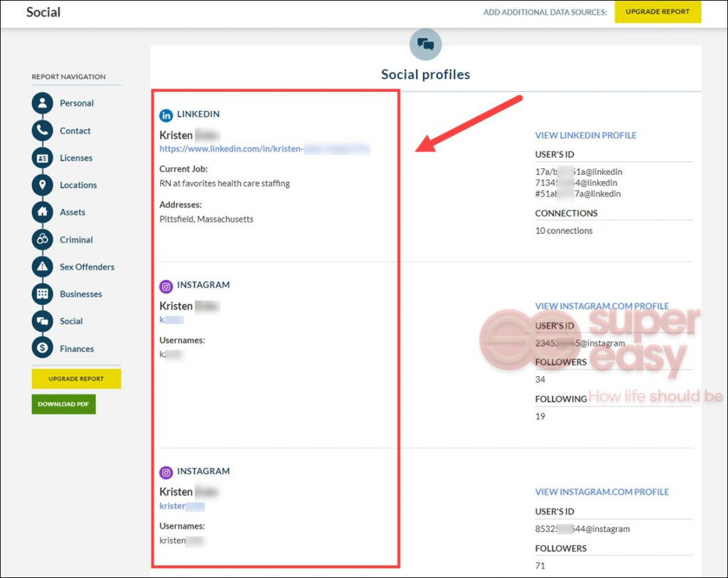Click the Finances dollar icon

coord(42,348)
